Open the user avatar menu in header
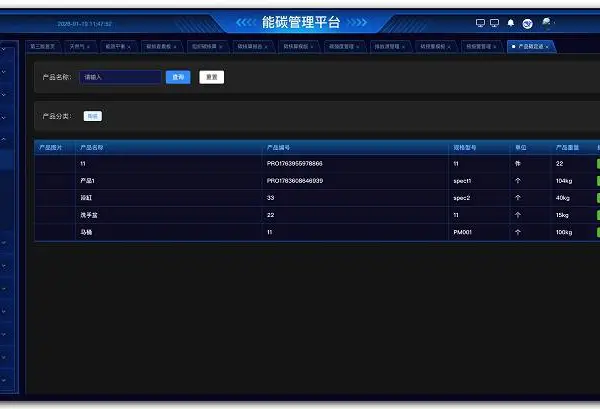The image size is (600, 409). tap(547, 23)
